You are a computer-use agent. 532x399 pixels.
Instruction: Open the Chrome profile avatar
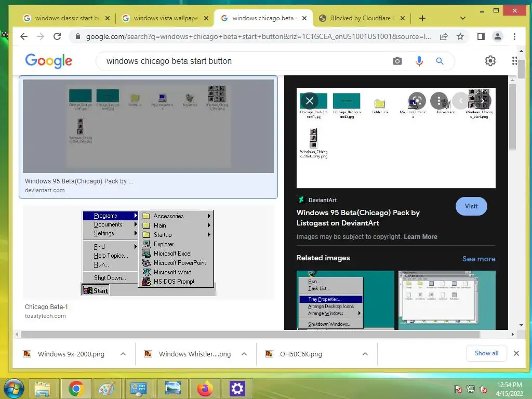coord(497,36)
